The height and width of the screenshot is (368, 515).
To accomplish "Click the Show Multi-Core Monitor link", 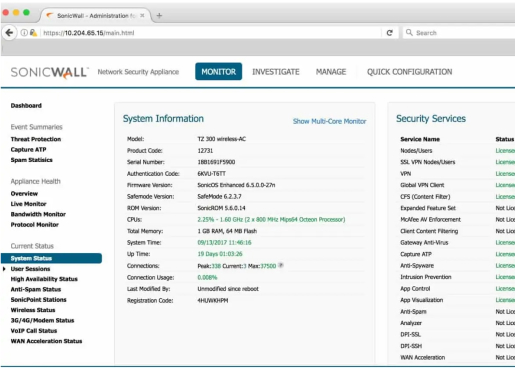I will click(329, 121).
